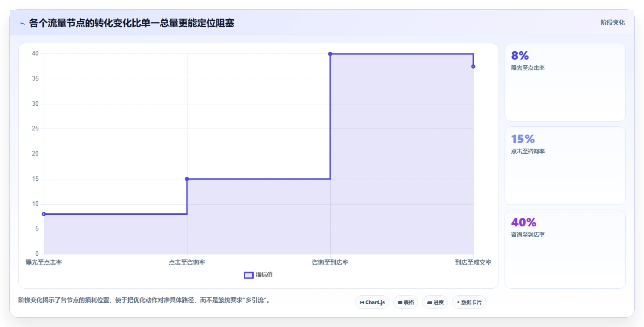The image size is (644, 327).
Task: Click the 数据卡片 tag chip
Action: (469, 302)
